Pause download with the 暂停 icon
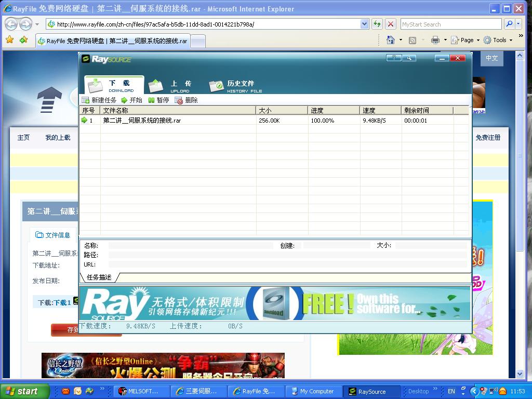 (151, 100)
